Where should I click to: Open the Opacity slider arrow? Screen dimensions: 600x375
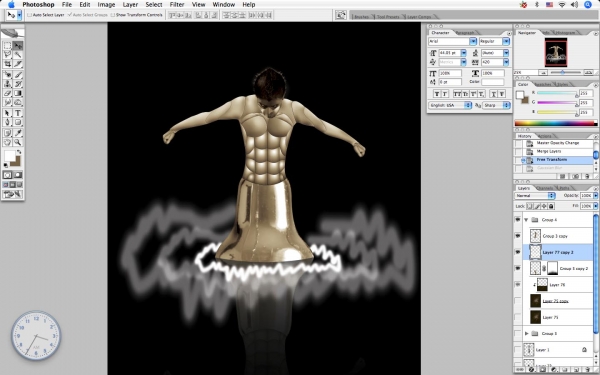pyautogui.click(x=595, y=196)
